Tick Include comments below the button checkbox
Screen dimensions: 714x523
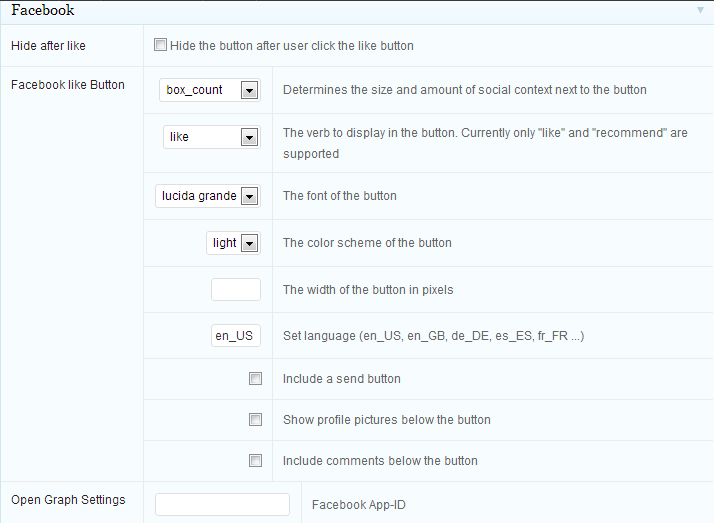(x=255, y=460)
